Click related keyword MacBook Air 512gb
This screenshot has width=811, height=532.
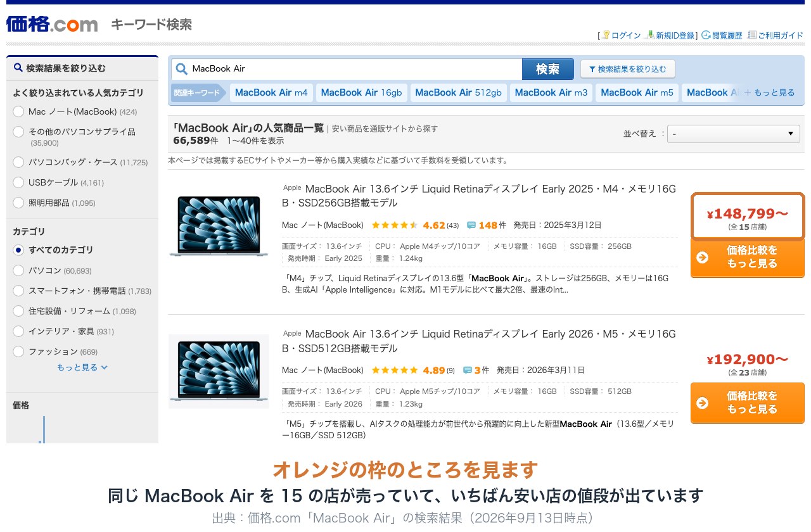[458, 92]
